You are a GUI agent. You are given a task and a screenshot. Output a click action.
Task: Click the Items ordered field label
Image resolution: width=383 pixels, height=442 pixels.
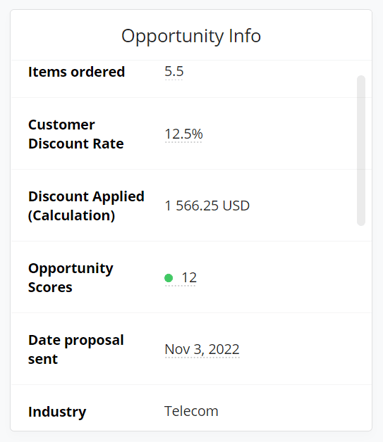tap(76, 72)
